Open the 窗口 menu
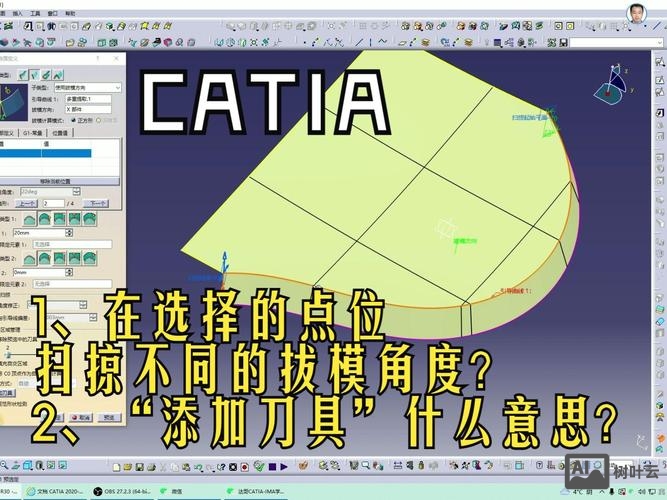 [x=53, y=14]
